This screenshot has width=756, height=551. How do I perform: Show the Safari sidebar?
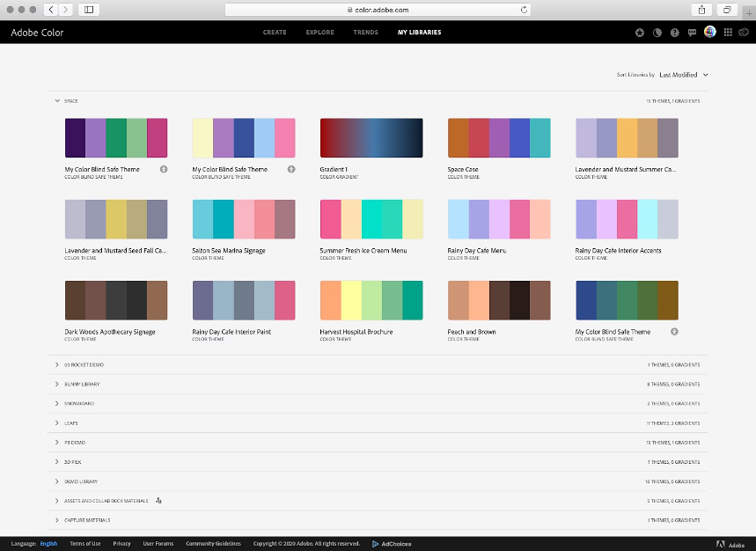click(89, 10)
